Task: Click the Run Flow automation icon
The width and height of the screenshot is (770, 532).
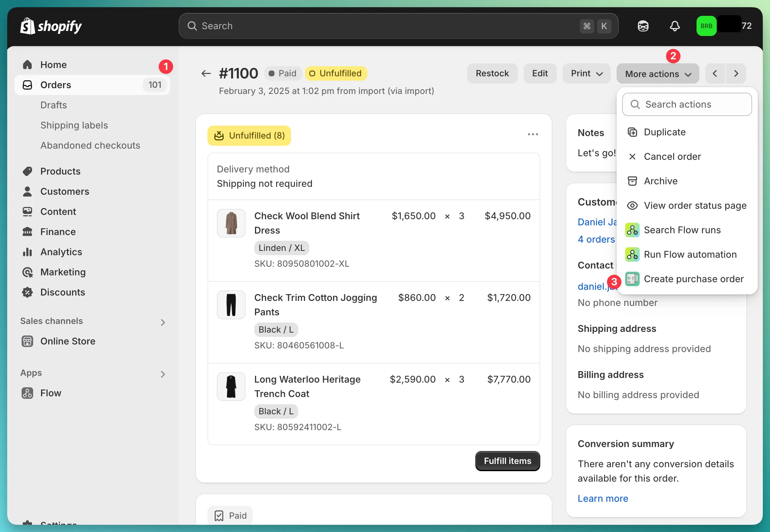Action: click(x=632, y=254)
